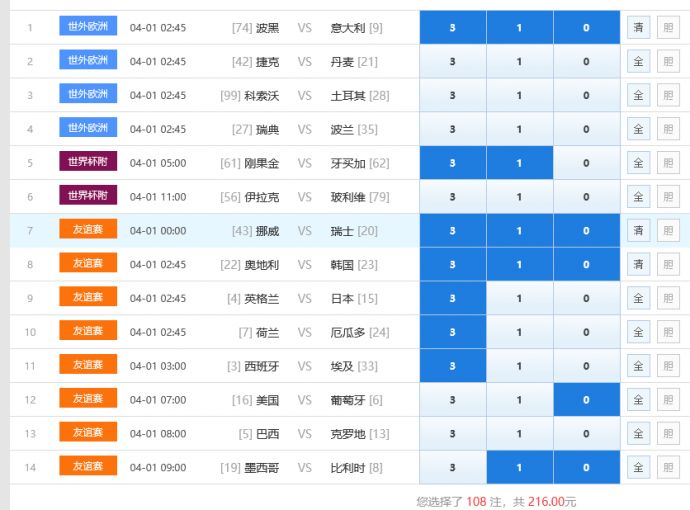
Task: Select option 0 for 科索沃 vs 土耳其
Action: click(x=586, y=96)
